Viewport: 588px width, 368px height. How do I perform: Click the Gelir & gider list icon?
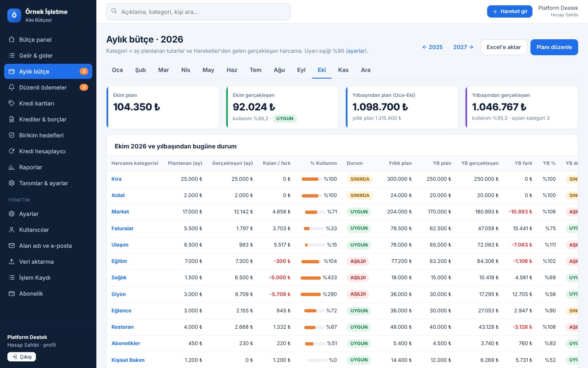(12, 56)
